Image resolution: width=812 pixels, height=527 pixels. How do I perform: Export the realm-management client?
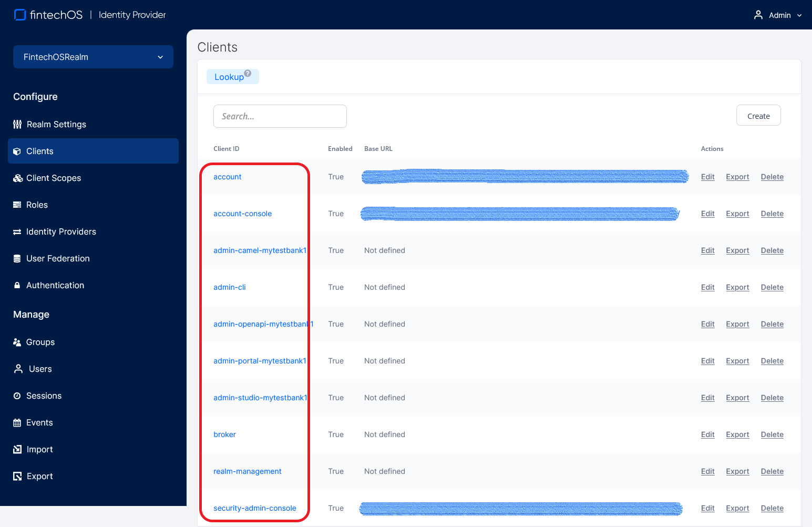tap(737, 471)
